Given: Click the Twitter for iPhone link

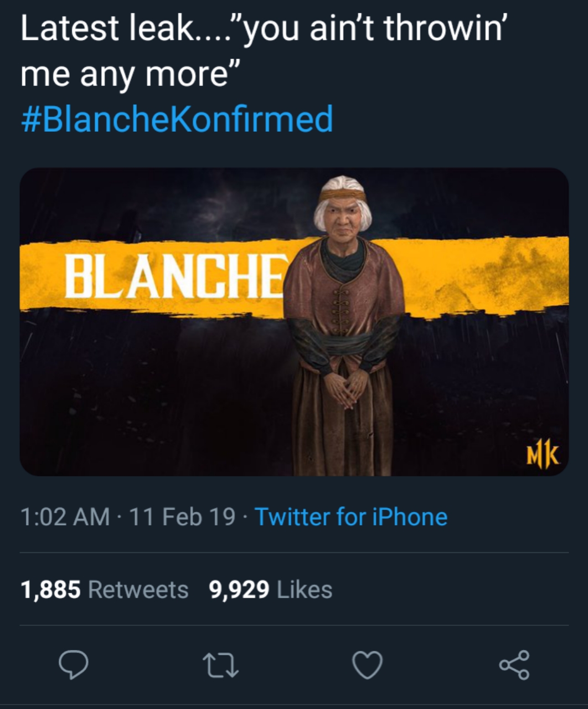Looking at the screenshot, I should coord(350,517).
